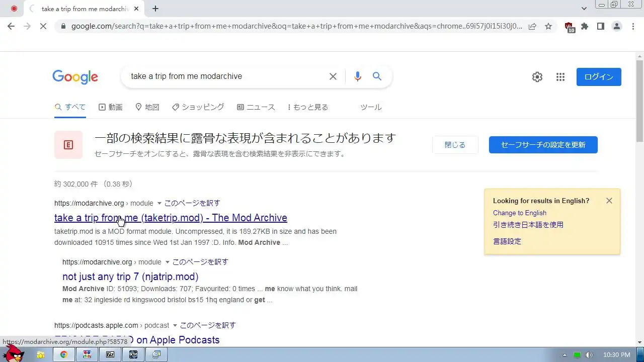Open the four-colored-dots taskbar app
The width and height of the screenshot is (644, 362).
[87, 354]
